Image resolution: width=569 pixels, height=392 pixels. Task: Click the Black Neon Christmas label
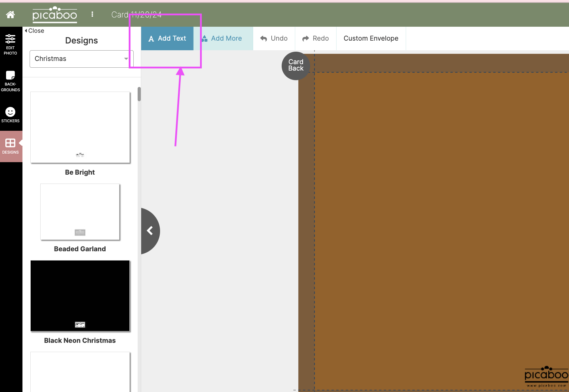(x=80, y=341)
